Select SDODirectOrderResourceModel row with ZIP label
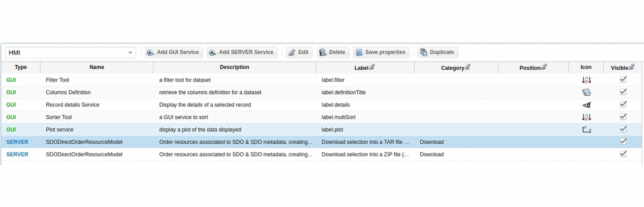Viewport: 644px width, 207px height. point(84,154)
